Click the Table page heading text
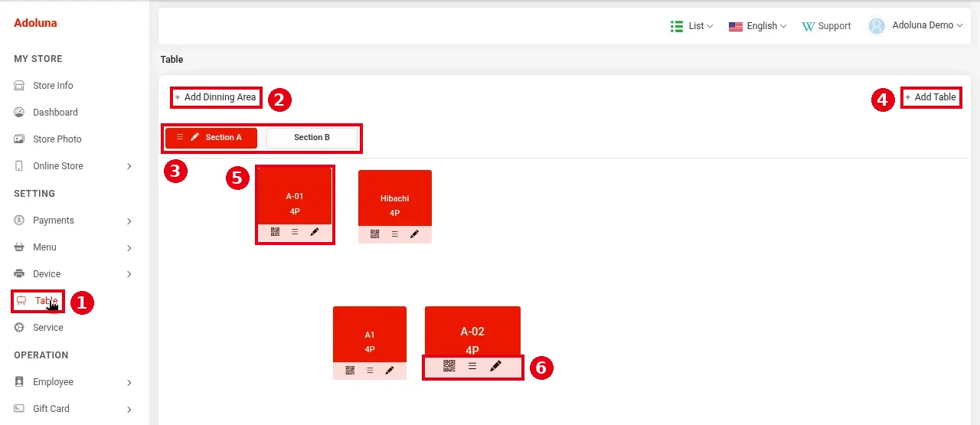 [x=171, y=59]
